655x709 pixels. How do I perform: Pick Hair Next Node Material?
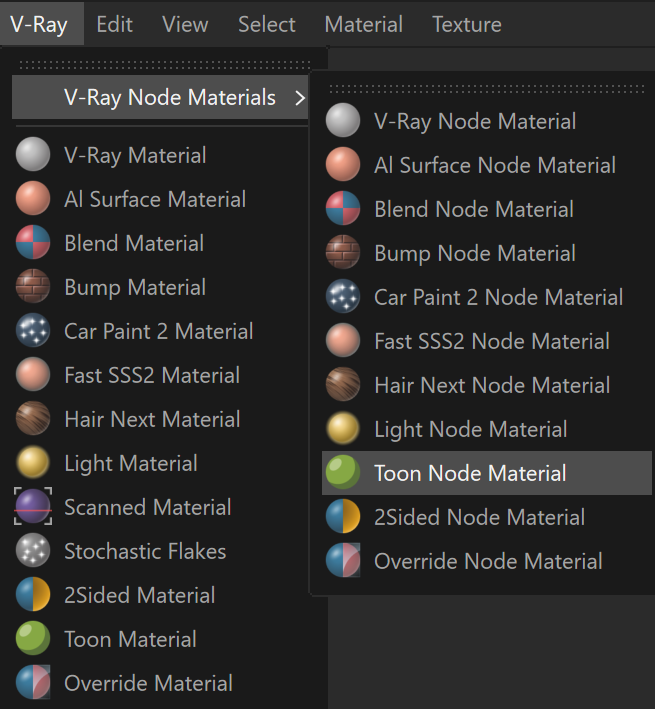coord(487,384)
